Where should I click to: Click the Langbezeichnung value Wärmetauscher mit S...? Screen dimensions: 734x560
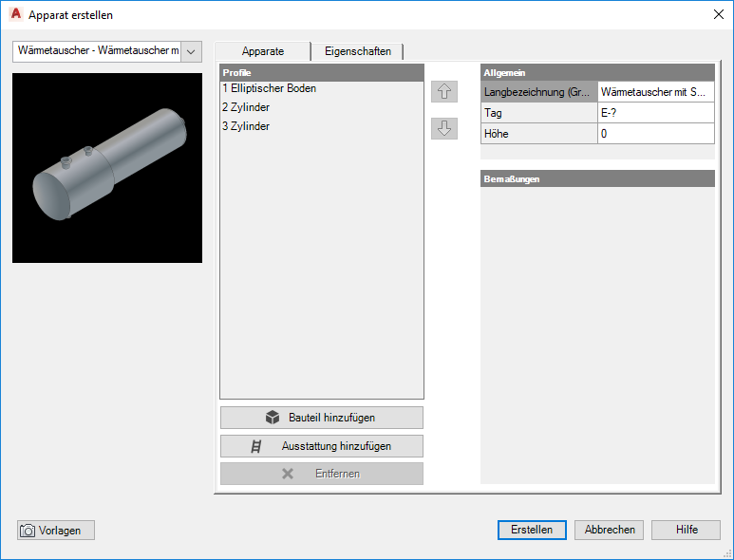(656, 92)
